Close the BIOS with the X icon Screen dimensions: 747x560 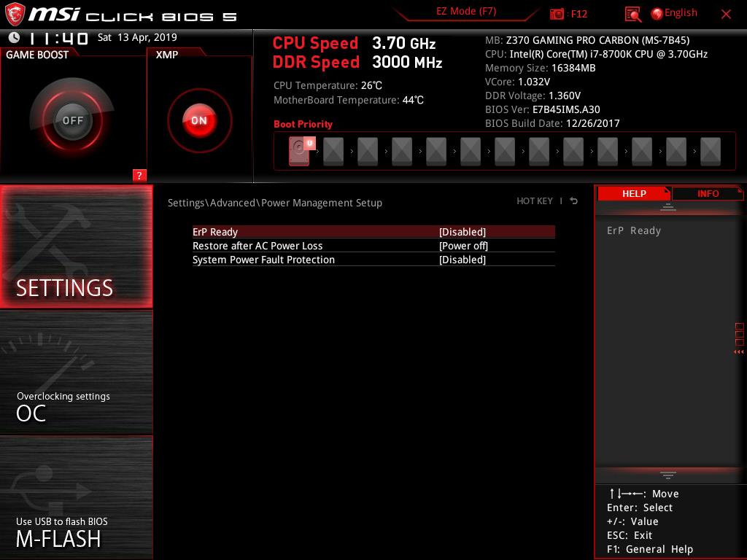click(726, 15)
